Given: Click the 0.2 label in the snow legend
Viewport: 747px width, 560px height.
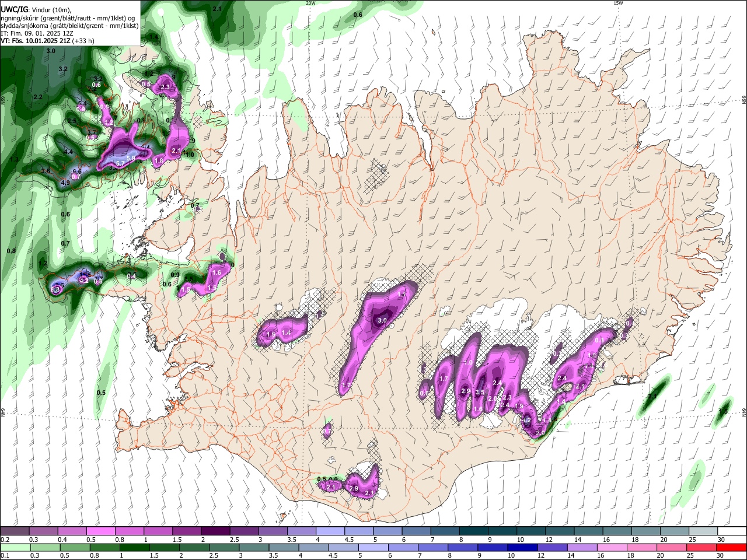Looking at the screenshot, I should [5, 540].
